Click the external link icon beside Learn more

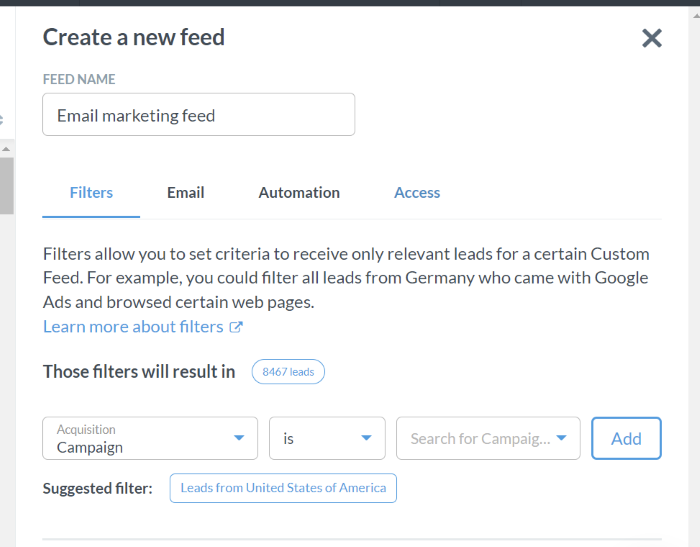point(237,327)
